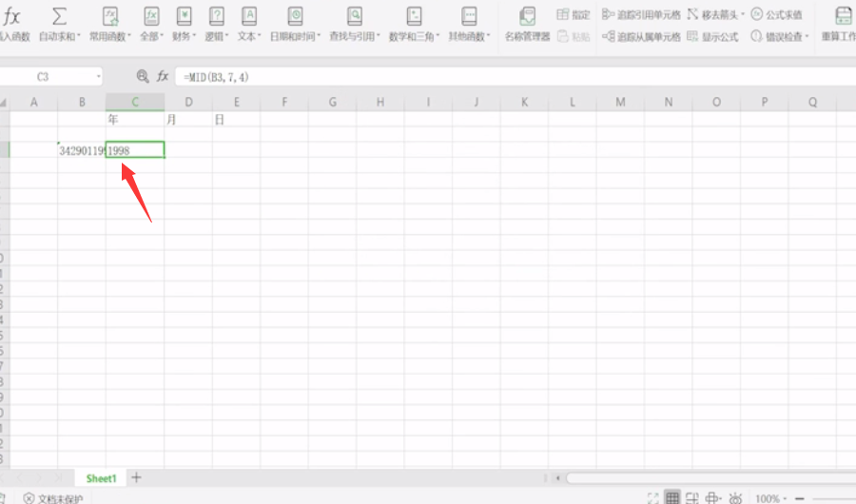This screenshot has width=856, height=504.
Task: Switch to Normal grid view in status bar
Action: point(672,498)
